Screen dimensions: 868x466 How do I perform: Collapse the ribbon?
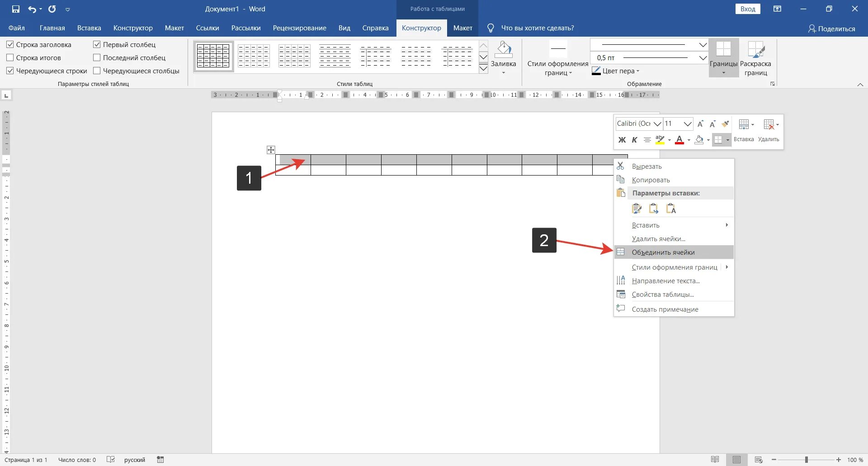pyautogui.click(x=860, y=85)
